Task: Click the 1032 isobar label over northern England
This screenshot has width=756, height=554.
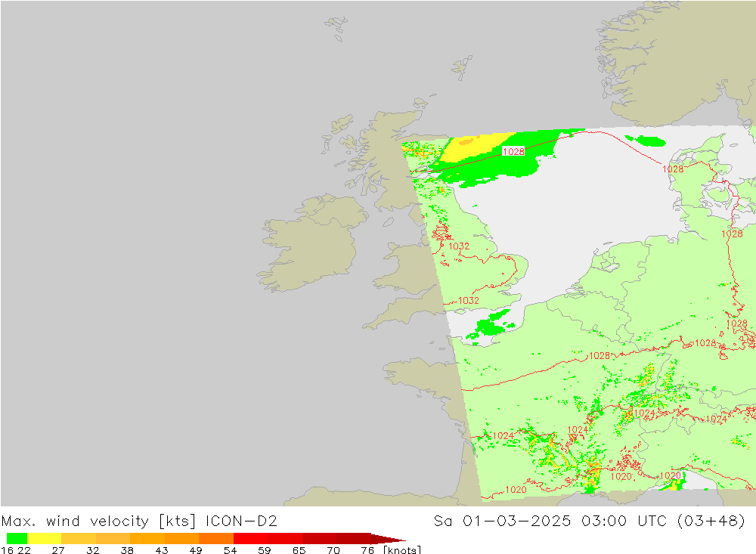Action: pos(459,246)
